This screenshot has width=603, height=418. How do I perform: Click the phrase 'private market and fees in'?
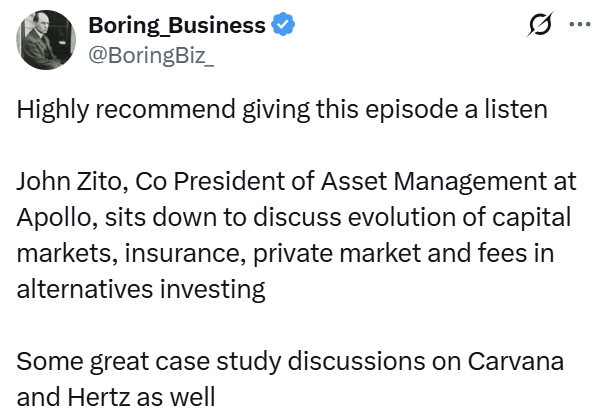(x=403, y=254)
